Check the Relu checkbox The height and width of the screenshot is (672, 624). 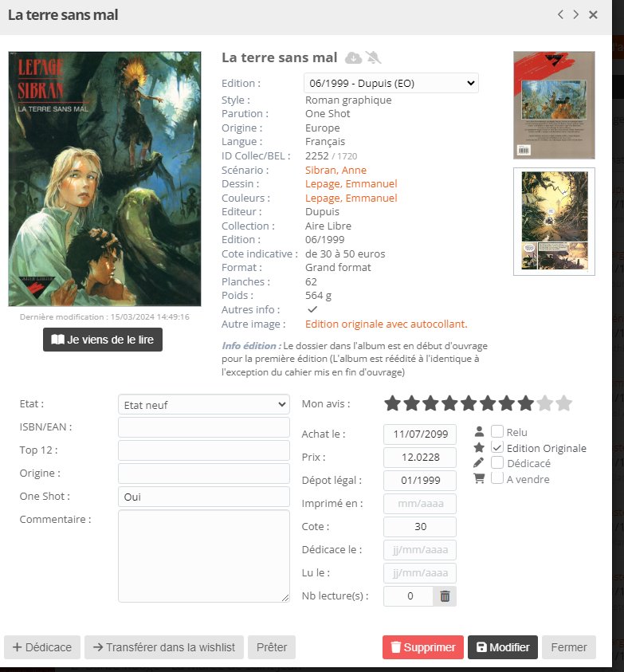pos(497,431)
